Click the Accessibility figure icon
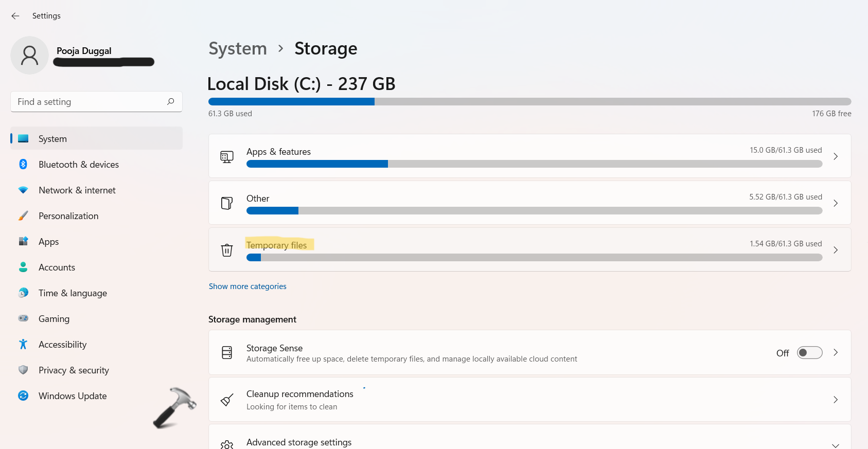Viewport: 868px width, 449px height. tap(23, 344)
